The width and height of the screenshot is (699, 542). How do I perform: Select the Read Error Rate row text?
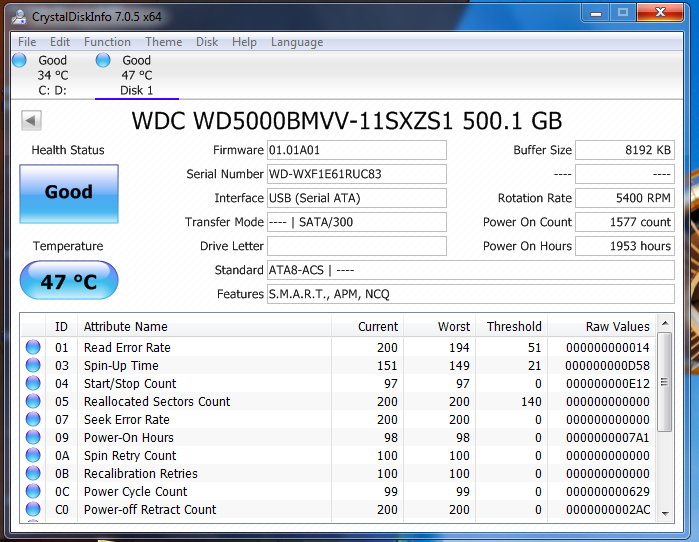click(127, 348)
